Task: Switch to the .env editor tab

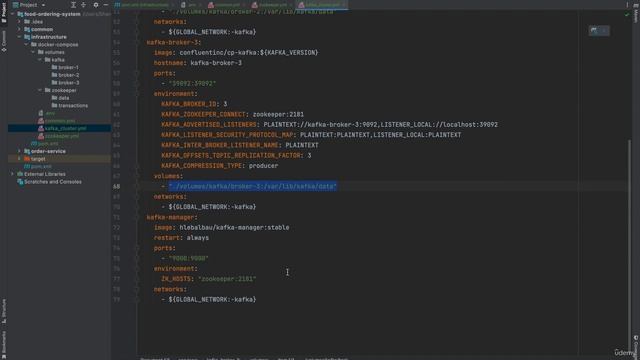Action: [191, 5]
